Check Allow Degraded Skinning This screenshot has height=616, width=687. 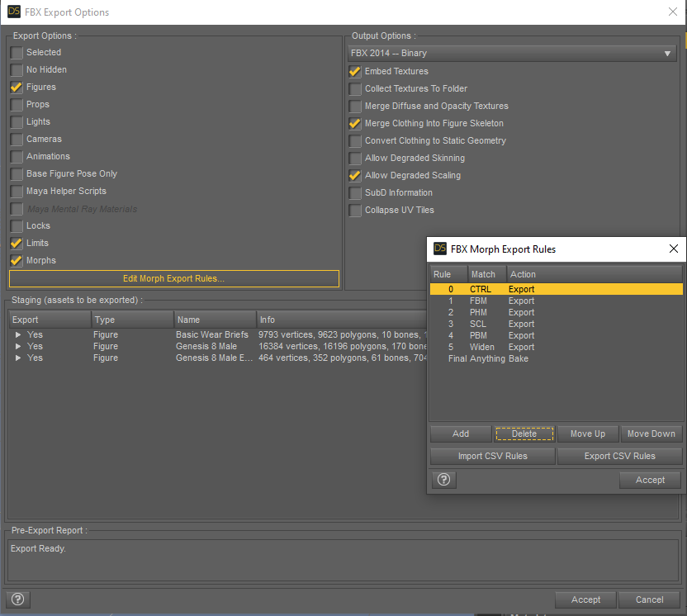[x=355, y=159]
